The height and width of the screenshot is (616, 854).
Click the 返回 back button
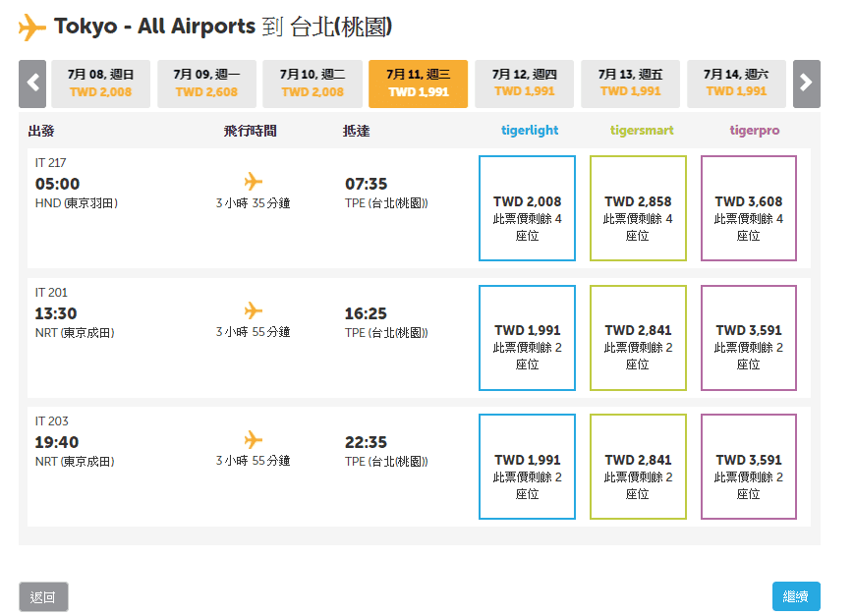click(43, 597)
